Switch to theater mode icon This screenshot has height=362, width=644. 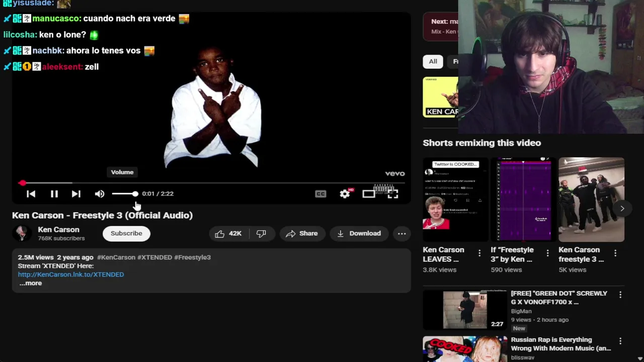tap(368, 194)
